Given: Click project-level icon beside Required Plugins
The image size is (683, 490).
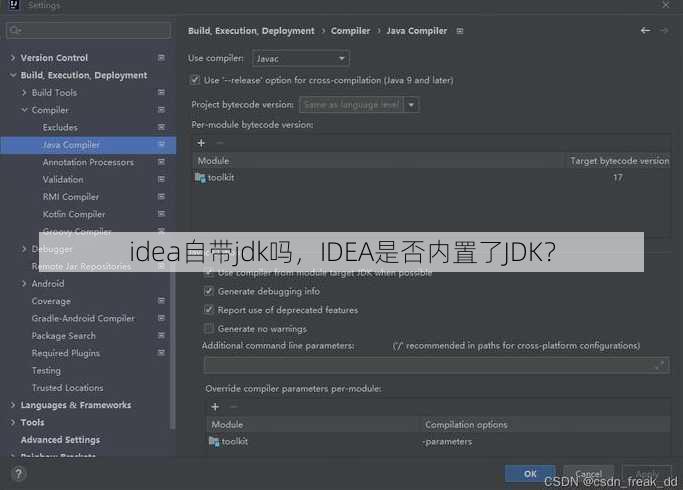Looking at the screenshot, I should [x=161, y=353].
